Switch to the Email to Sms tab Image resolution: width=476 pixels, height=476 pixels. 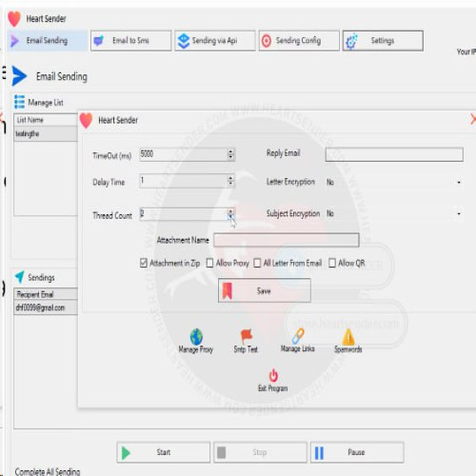pyautogui.click(x=130, y=41)
